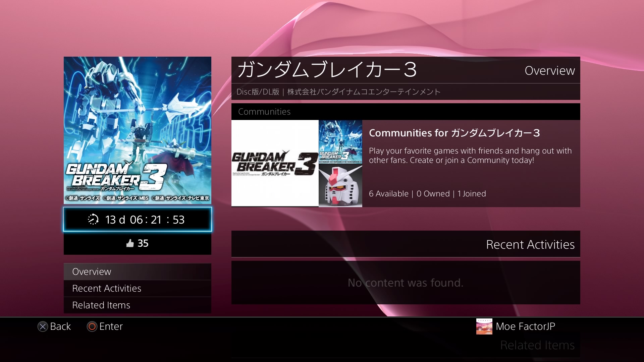The height and width of the screenshot is (362, 644).
Task: Click the download countdown clock icon
Action: click(x=93, y=220)
